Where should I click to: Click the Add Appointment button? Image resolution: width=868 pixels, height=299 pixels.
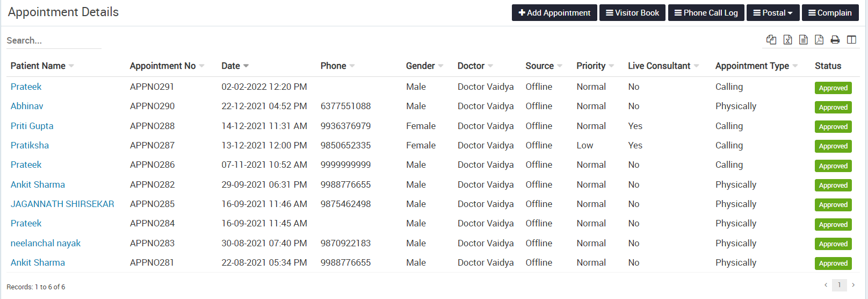tap(554, 13)
